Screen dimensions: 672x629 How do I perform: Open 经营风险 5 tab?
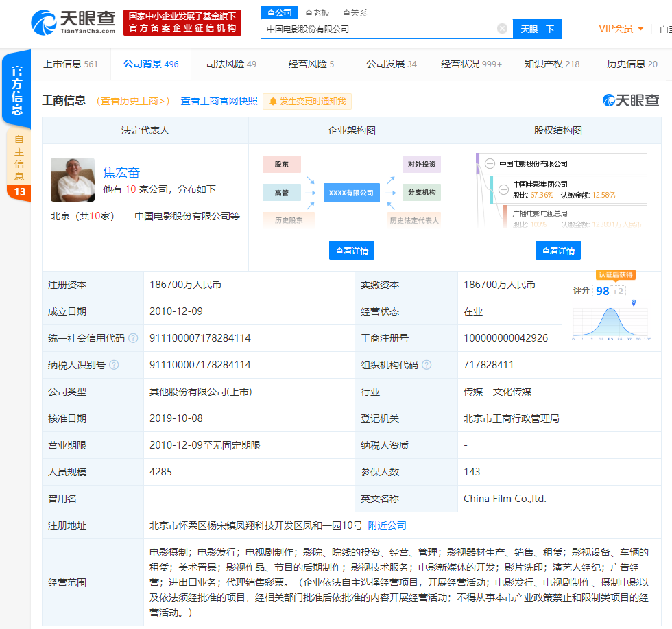click(x=311, y=64)
